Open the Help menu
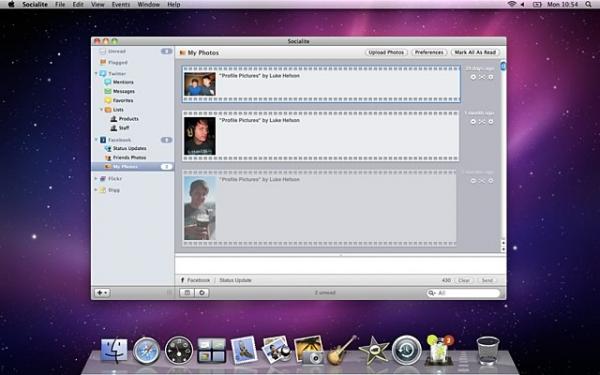This screenshot has height=375, width=600. (174, 5)
